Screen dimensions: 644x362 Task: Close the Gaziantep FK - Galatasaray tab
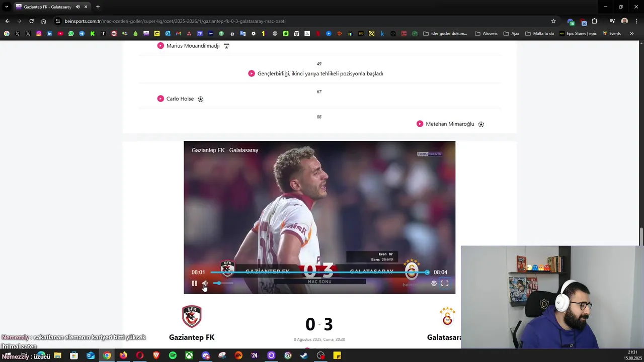click(86, 7)
